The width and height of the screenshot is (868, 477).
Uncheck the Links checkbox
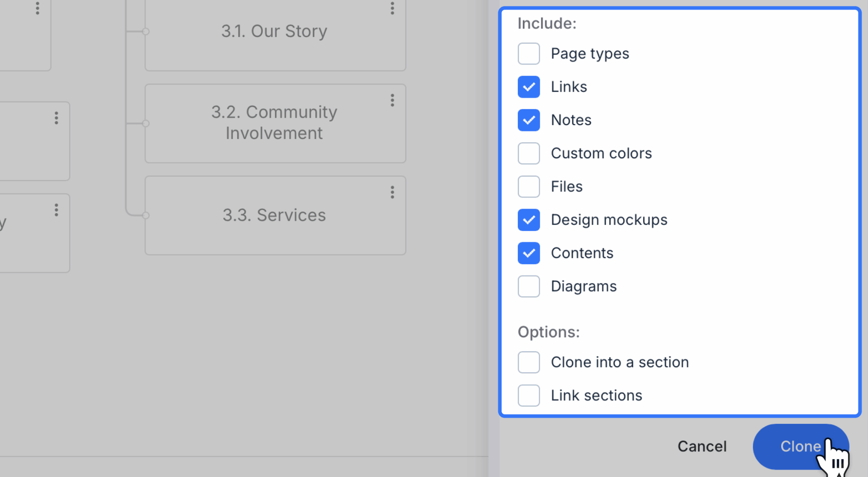coord(529,87)
